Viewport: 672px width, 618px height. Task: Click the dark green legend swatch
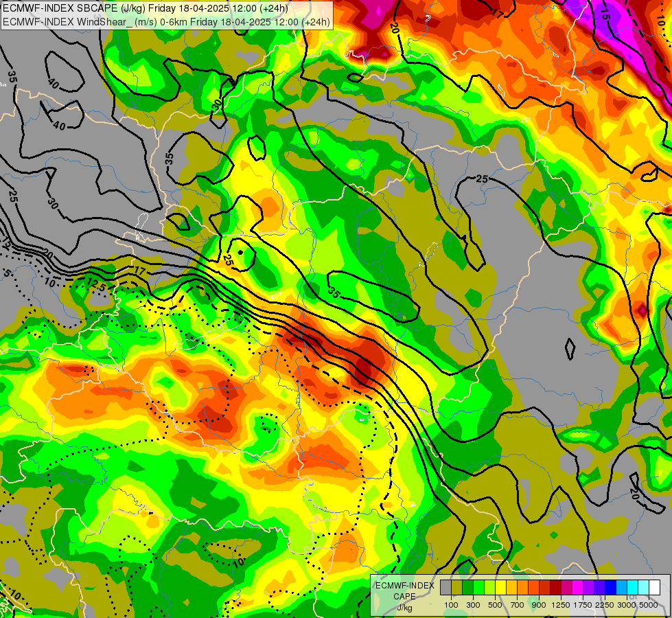tap(467, 587)
